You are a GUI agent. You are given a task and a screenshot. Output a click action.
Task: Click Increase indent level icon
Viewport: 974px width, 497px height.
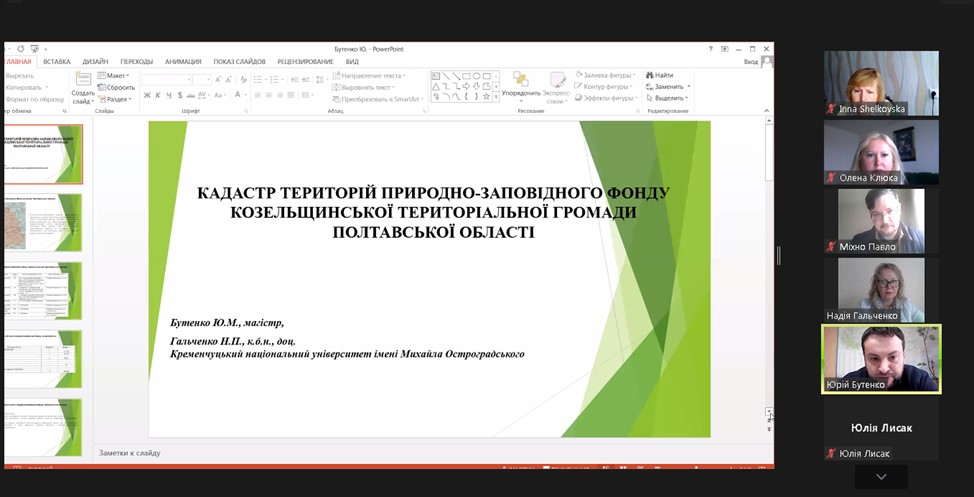click(x=306, y=80)
